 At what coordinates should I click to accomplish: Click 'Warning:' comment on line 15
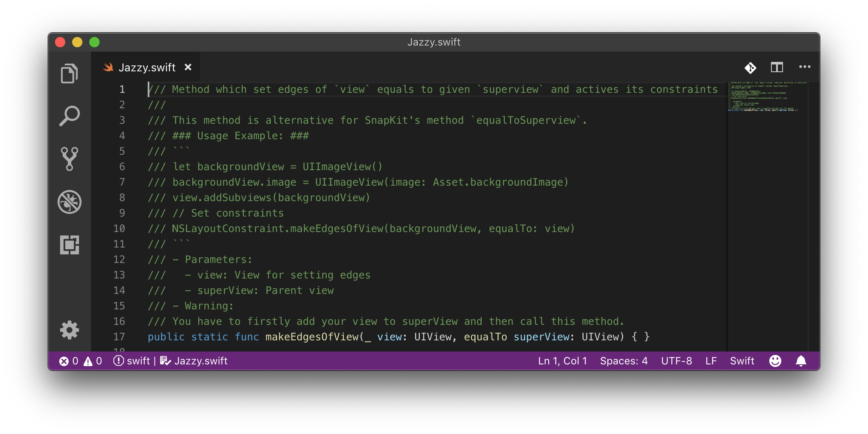(209, 306)
